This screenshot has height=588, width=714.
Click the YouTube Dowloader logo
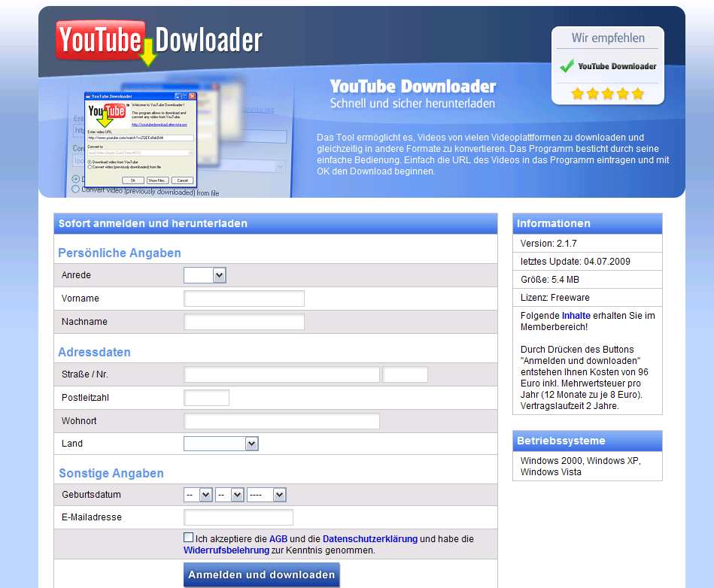(x=159, y=42)
